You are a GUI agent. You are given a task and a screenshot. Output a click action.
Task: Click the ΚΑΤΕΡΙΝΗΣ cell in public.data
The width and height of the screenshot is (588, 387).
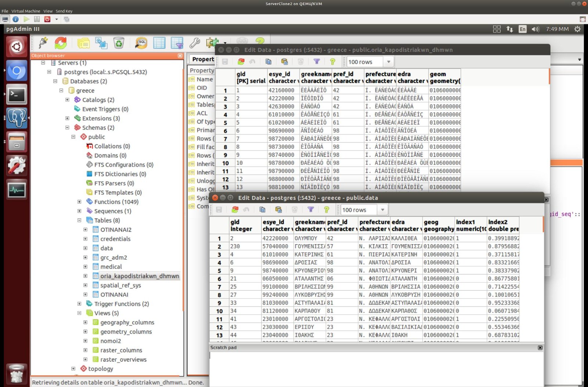(x=309, y=254)
